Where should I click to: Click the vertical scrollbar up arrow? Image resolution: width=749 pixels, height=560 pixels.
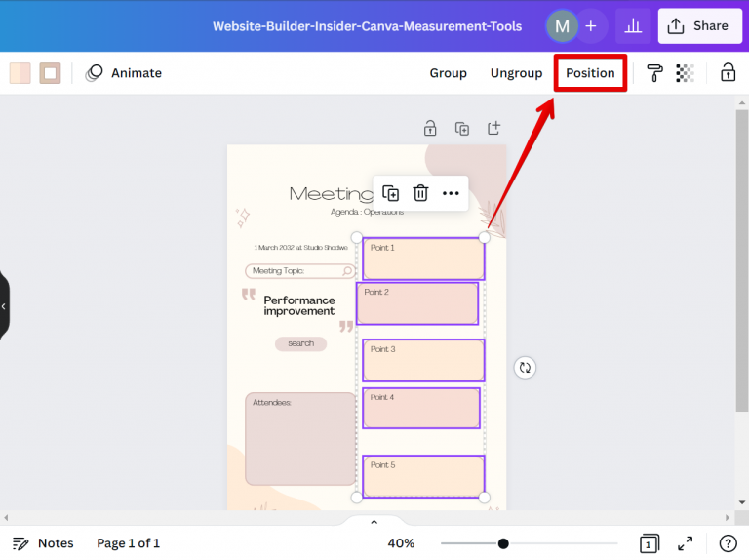(742, 102)
